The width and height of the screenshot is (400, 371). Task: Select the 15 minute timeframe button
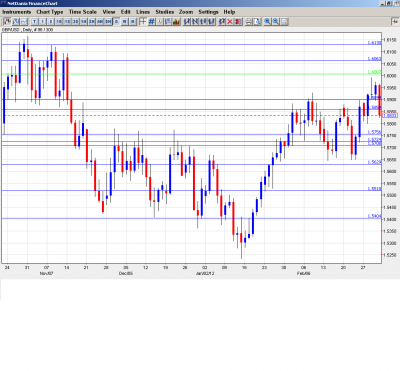[x=67, y=22]
